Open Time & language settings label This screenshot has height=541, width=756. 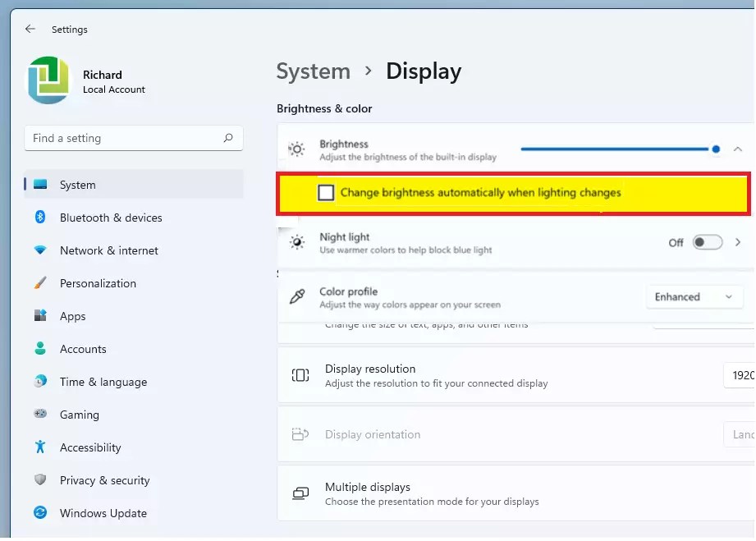pos(103,382)
